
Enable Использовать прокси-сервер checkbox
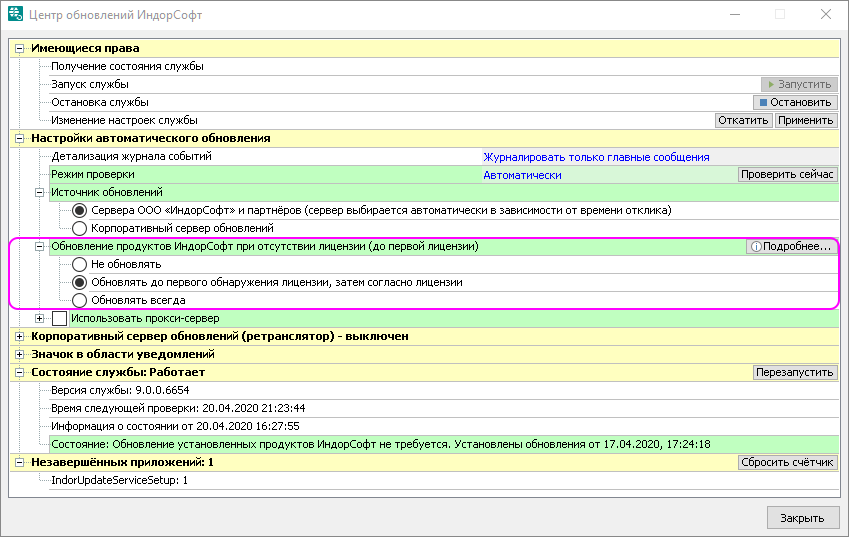60,319
